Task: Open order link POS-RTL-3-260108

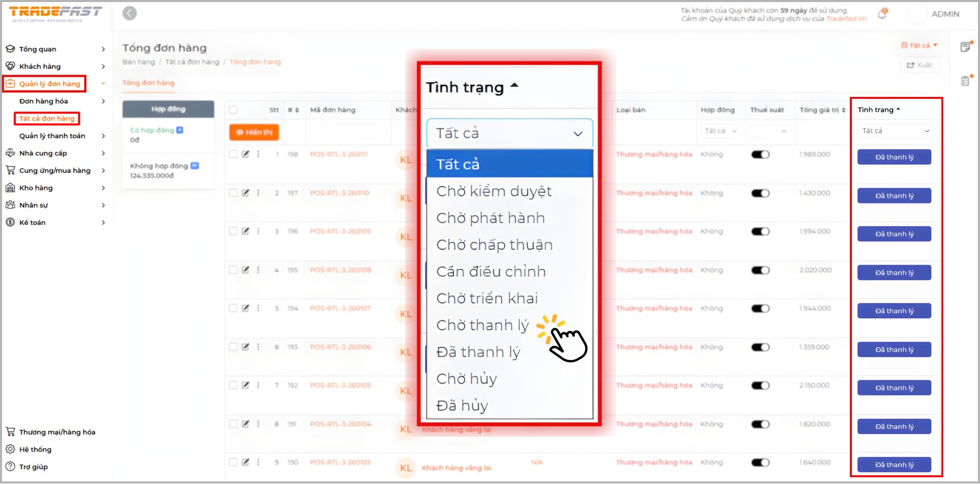Action: tap(340, 270)
